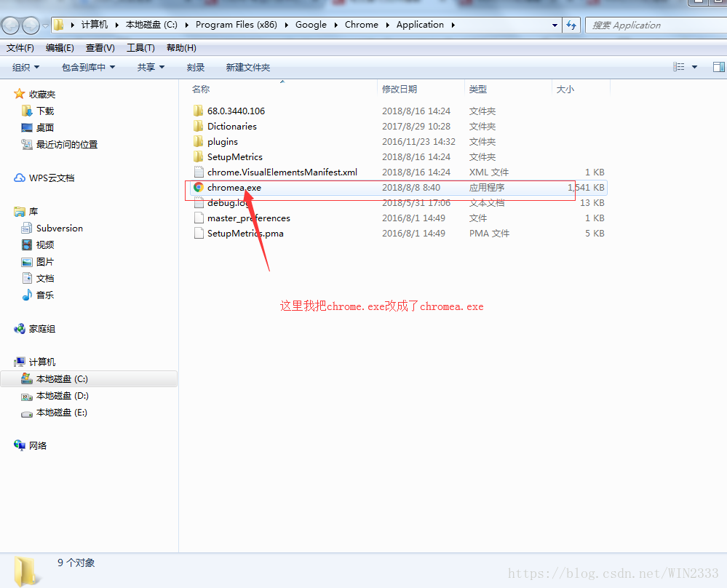Open the 查看(V) menu
The image size is (727, 588).
click(x=100, y=48)
